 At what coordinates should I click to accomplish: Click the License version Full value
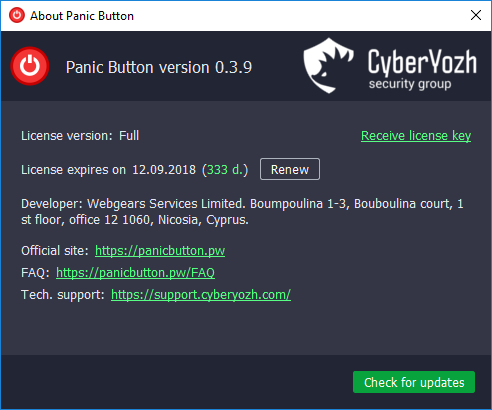(x=129, y=136)
